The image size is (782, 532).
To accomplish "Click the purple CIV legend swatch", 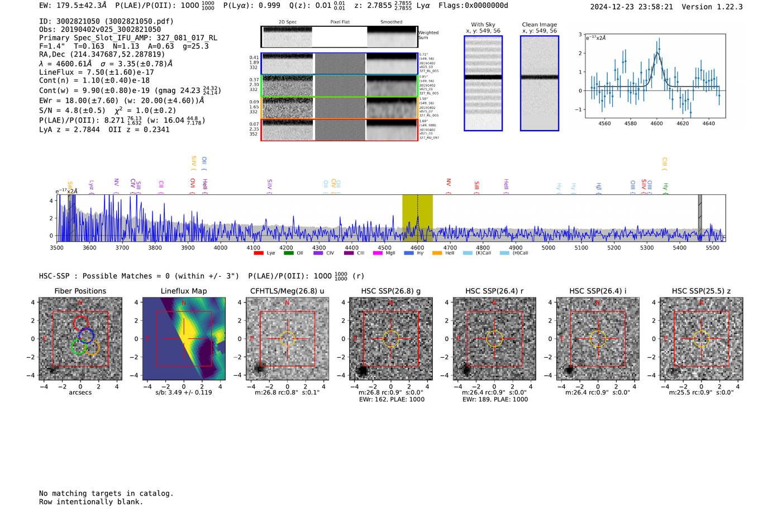I will pyautogui.click(x=318, y=253).
